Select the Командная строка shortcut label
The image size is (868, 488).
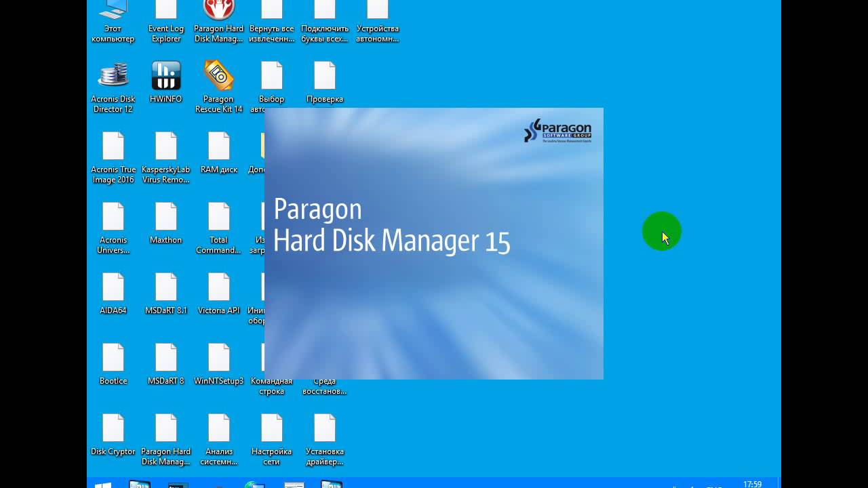click(271, 386)
